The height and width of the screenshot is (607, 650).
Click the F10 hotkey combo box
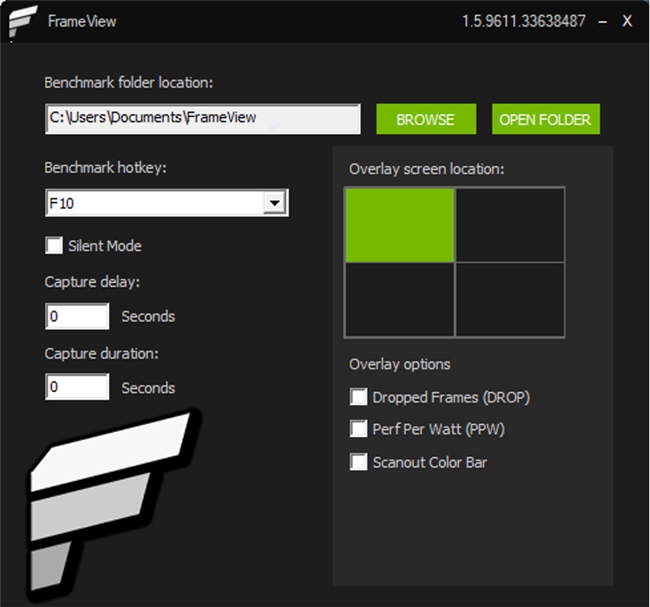pyautogui.click(x=154, y=204)
